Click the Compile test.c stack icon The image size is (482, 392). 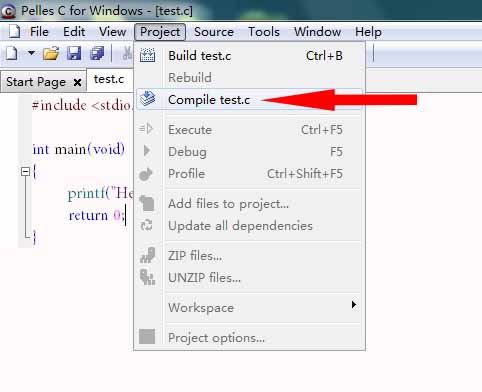point(147,99)
